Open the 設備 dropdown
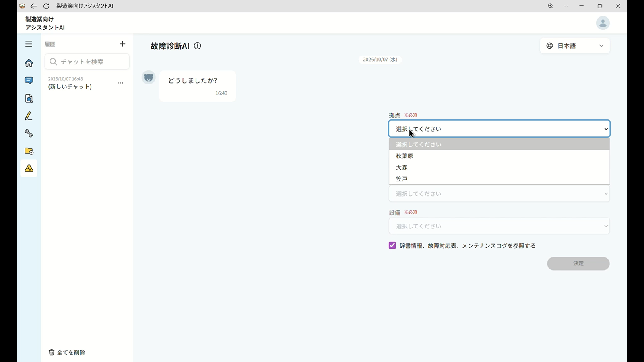Screen dimensions: 644x362 (499, 226)
